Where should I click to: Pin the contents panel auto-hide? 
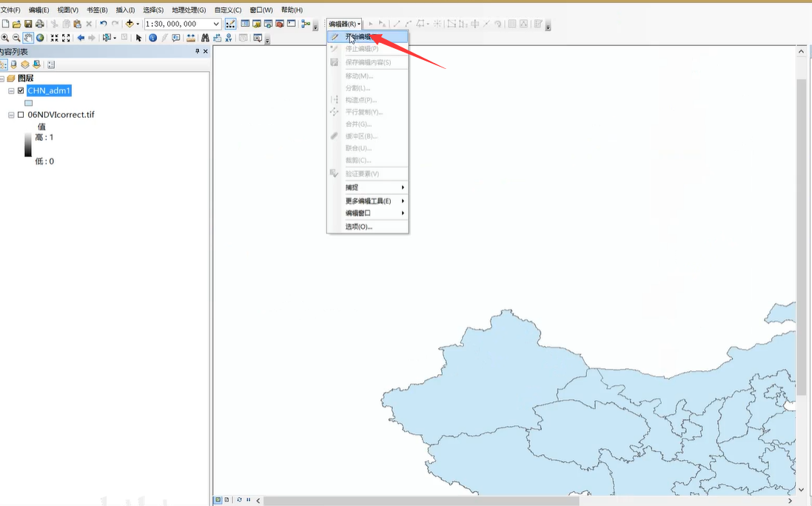point(198,51)
